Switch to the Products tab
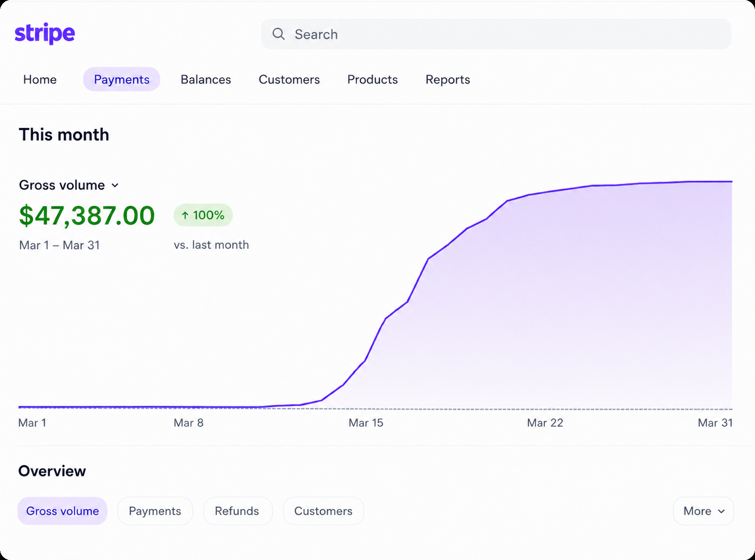Screen dimensions: 755x560 coord(373,79)
